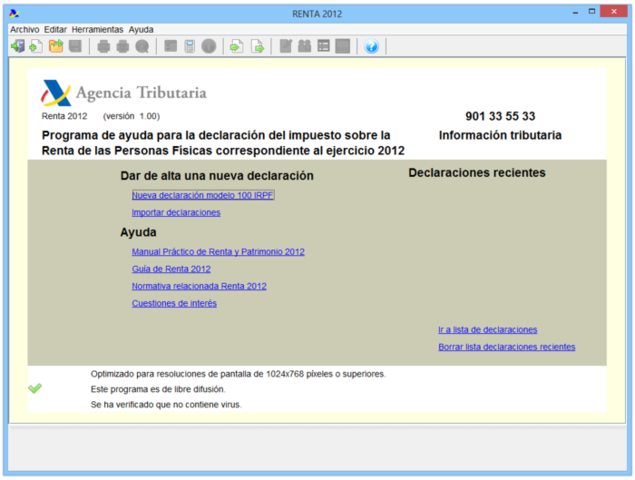Open the Cuestiones de interés link
This screenshot has width=635, height=480.
point(174,303)
